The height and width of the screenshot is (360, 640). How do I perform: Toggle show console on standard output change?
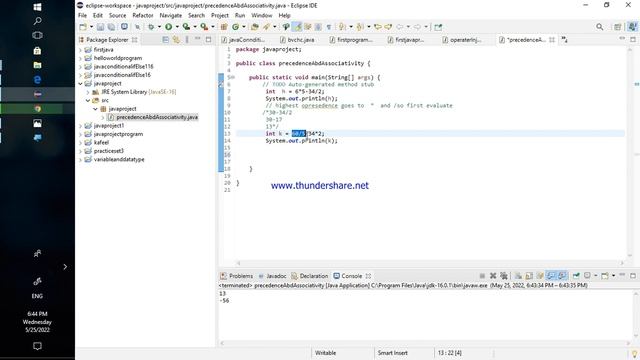pyautogui.click(x=551, y=276)
